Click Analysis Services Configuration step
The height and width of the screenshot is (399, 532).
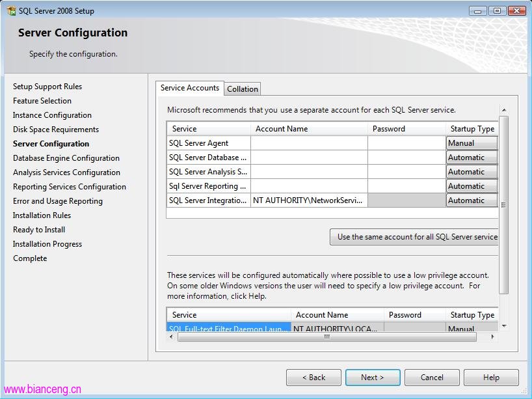tap(66, 172)
